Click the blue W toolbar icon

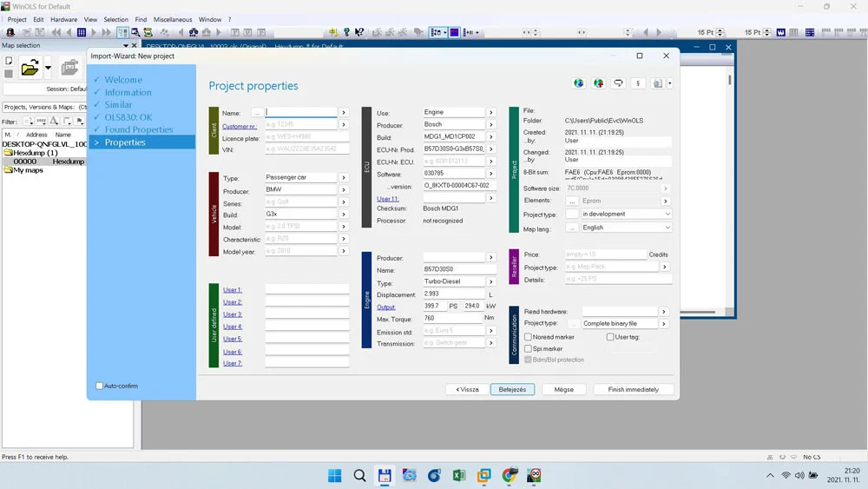pos(780,33)
